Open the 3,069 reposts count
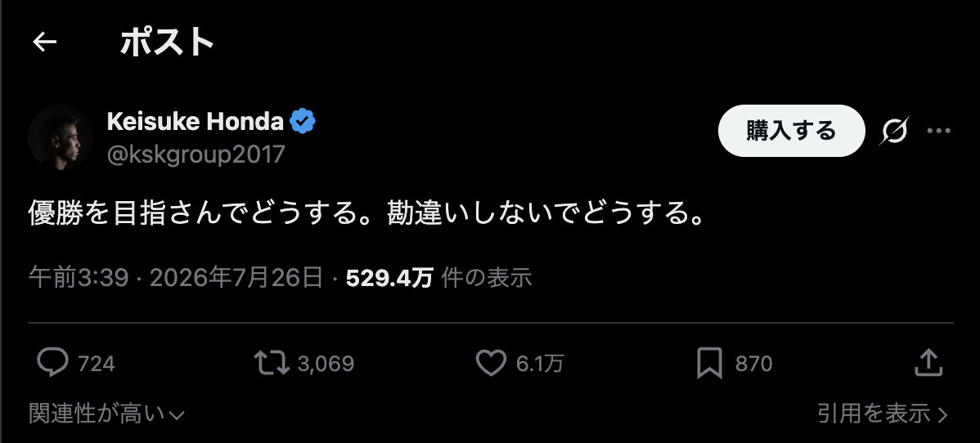This screenshot has width=980, height=443. click(326, 364)
